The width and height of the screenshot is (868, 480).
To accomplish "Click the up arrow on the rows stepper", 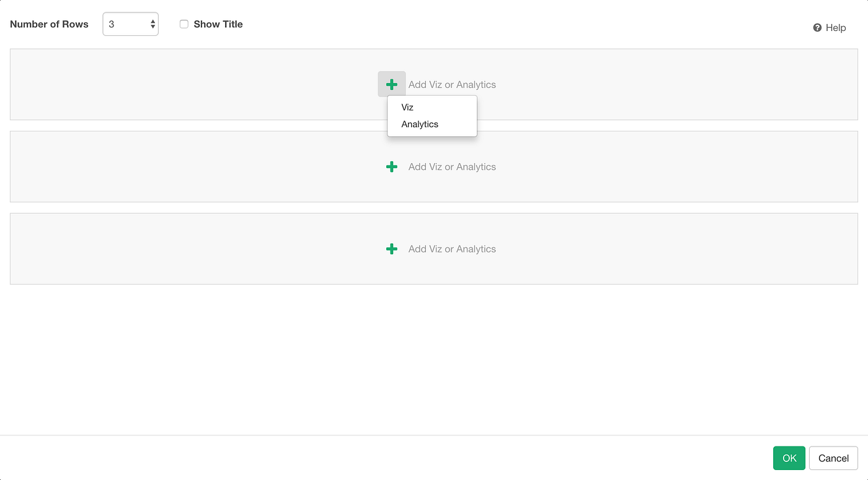I will (152, 20).
